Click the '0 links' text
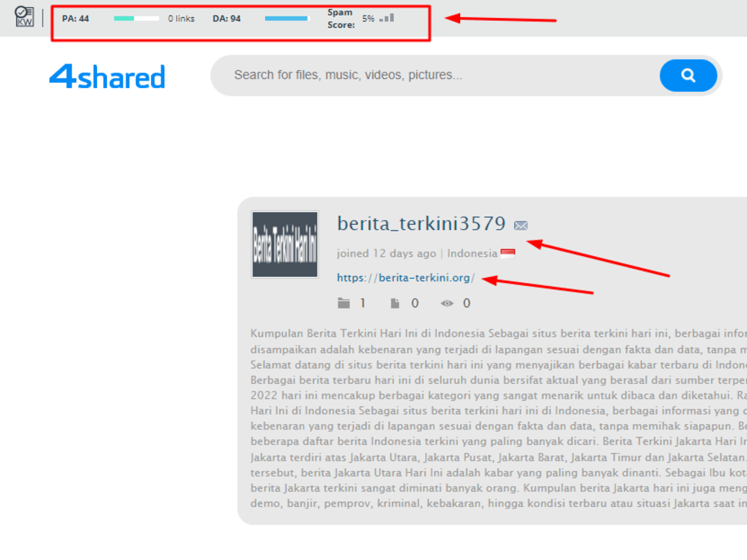The height and width of the screenshot is (560, 747). point(181,19)
